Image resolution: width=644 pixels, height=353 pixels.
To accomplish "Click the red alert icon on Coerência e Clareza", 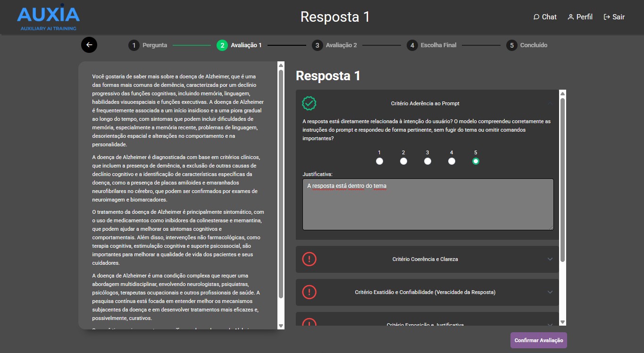I will click(x=309, y=259).
